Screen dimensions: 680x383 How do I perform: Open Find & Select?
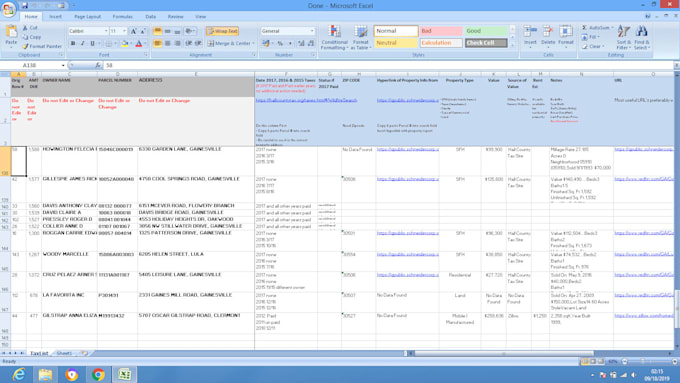click(641, 37)
